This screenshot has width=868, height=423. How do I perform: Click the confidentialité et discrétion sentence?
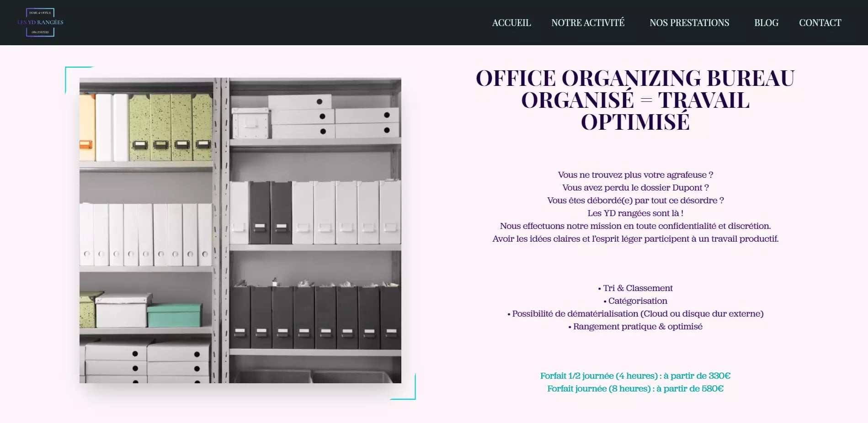(x=635, y=226)
